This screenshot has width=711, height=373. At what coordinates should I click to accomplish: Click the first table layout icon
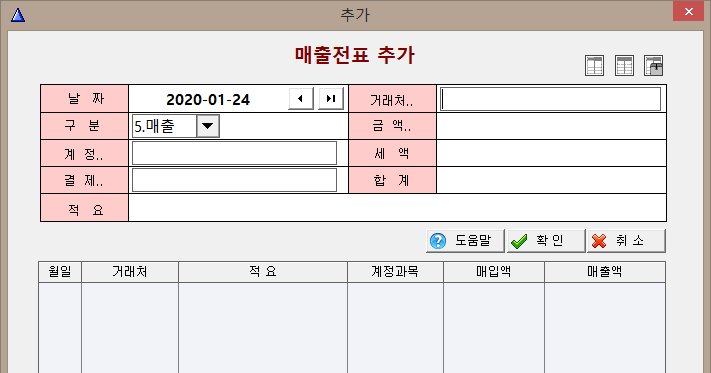click(594, 66)
